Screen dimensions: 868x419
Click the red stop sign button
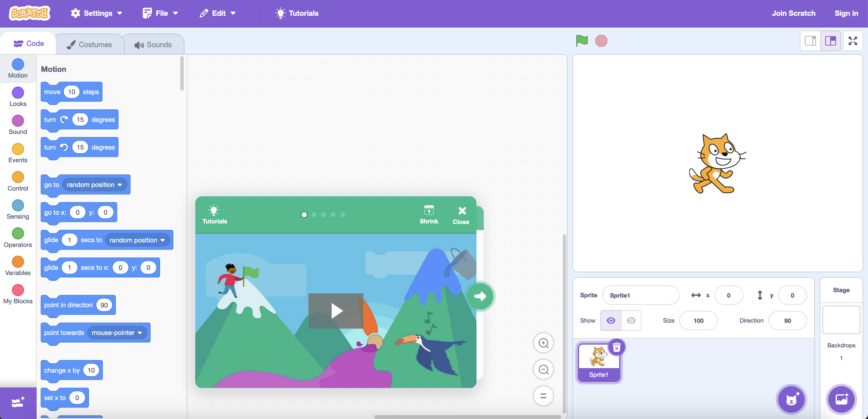[601, 40]
